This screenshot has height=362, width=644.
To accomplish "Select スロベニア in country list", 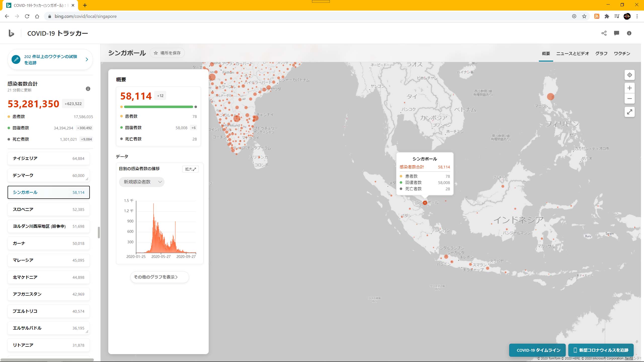I will [x=49, y=209].
